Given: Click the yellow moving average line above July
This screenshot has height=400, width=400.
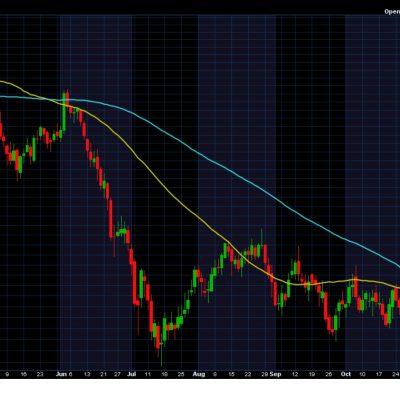Looking at the screenshot, I should click(133, 149).
